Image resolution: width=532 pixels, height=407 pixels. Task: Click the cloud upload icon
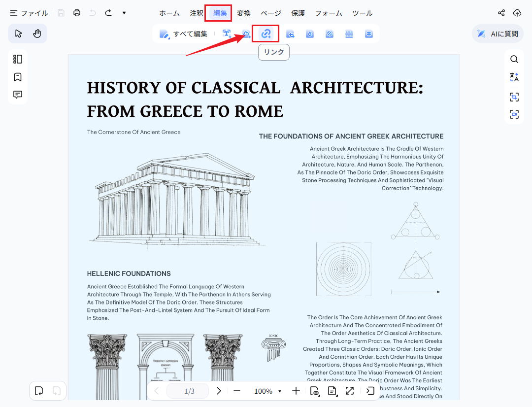[517, 13]
